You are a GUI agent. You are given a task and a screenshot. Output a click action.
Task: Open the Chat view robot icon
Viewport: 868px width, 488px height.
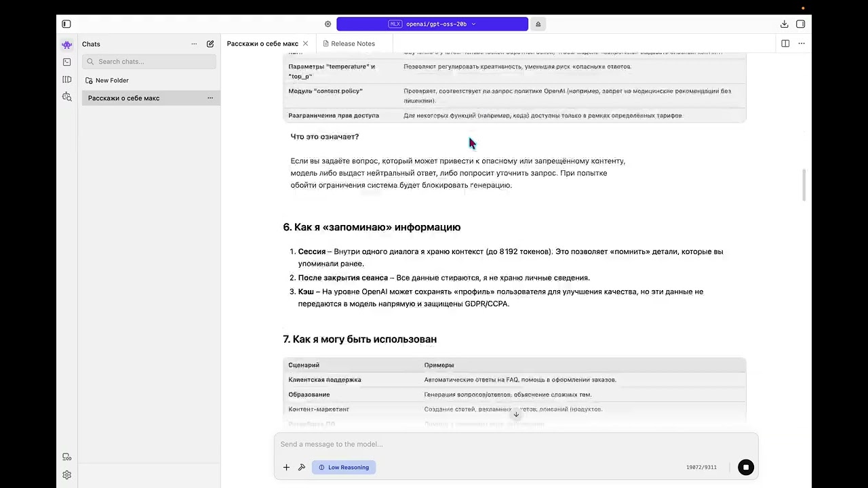(x=67, y=45)
